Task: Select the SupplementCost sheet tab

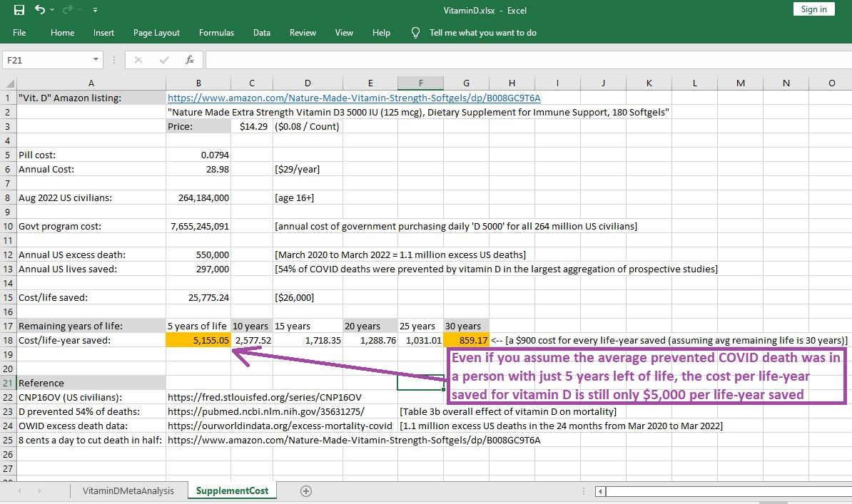Action: tap(232, 491)
